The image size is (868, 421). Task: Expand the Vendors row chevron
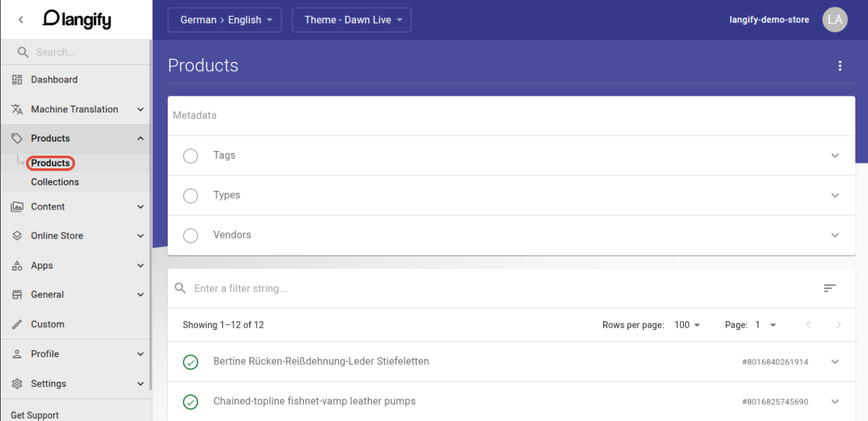(835, 235)
